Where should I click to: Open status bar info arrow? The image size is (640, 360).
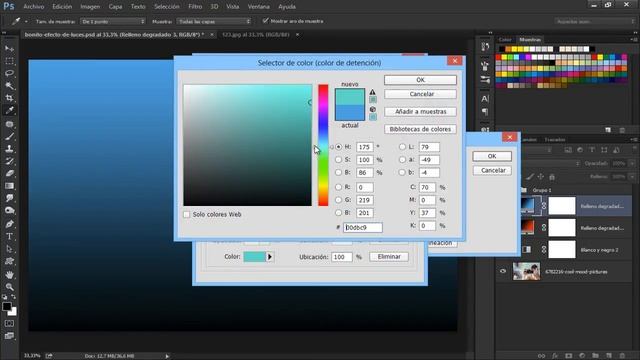point(167,356)
